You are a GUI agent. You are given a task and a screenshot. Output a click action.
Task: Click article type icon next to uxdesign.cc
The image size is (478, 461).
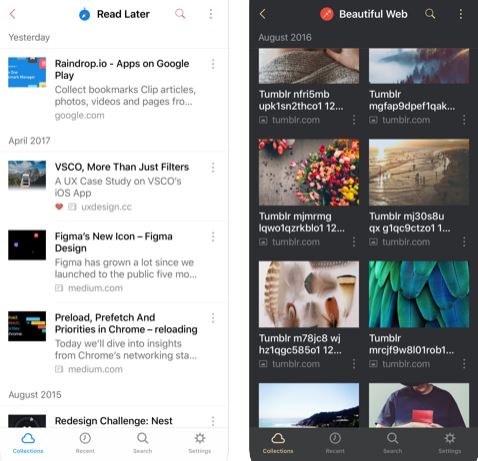point(72,207)
